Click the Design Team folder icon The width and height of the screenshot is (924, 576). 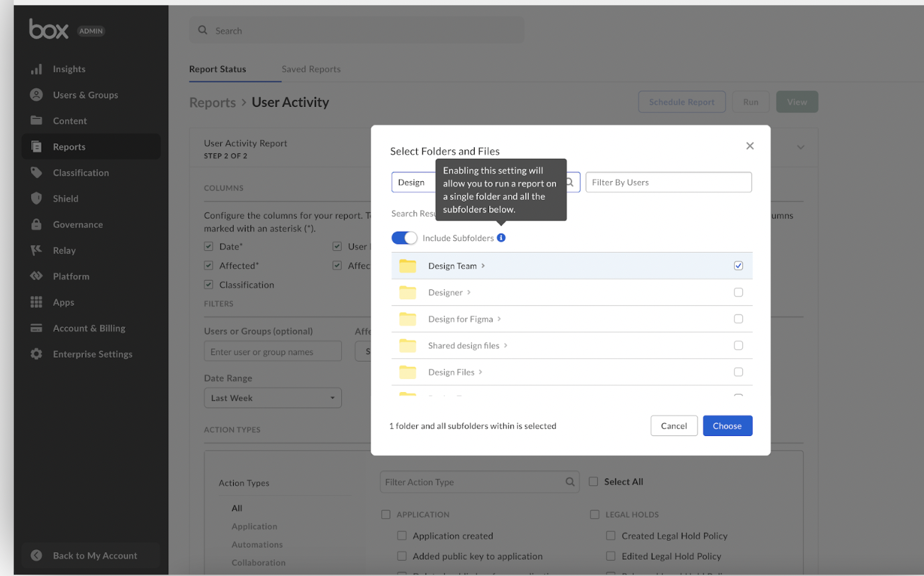408,266
